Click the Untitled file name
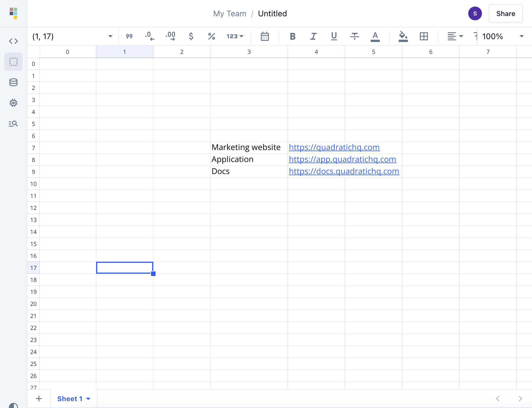532x408 pixels. pos(272,13)
